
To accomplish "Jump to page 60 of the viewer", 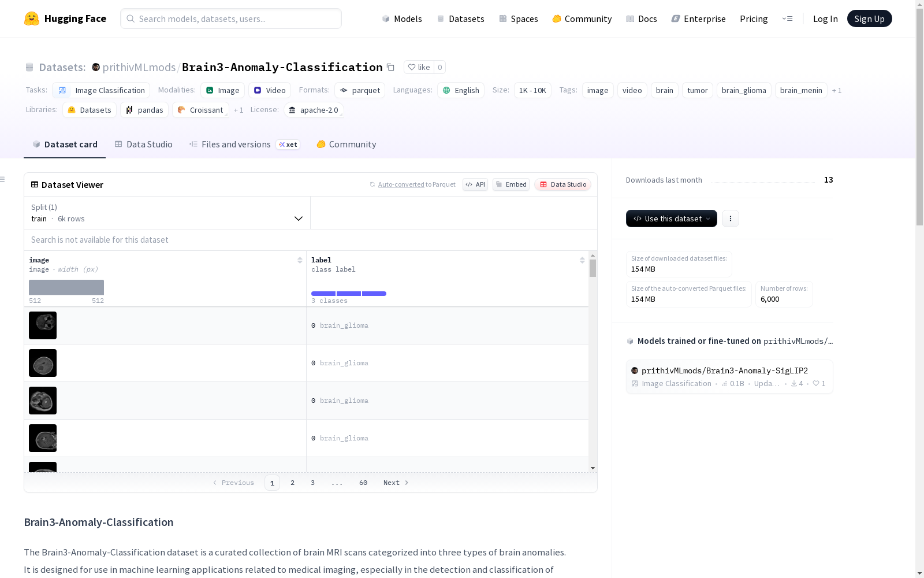I will pos(363,483).
